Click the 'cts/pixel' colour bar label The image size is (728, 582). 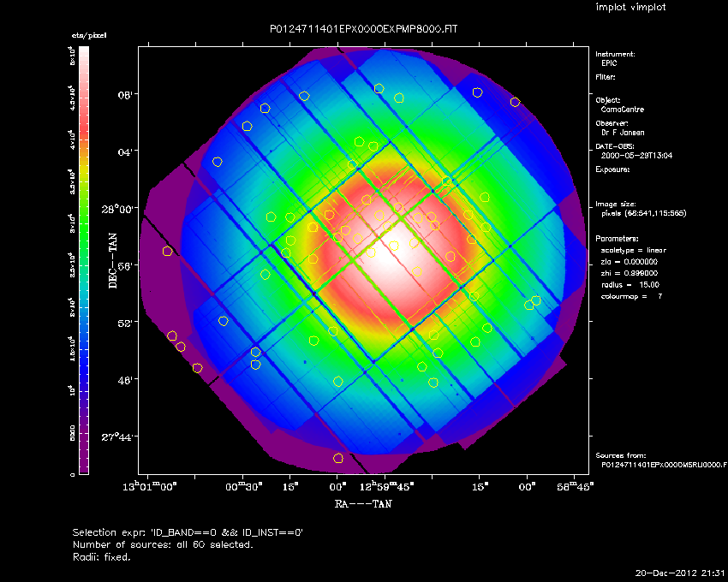pyautogui.click(x=89, y=35)
